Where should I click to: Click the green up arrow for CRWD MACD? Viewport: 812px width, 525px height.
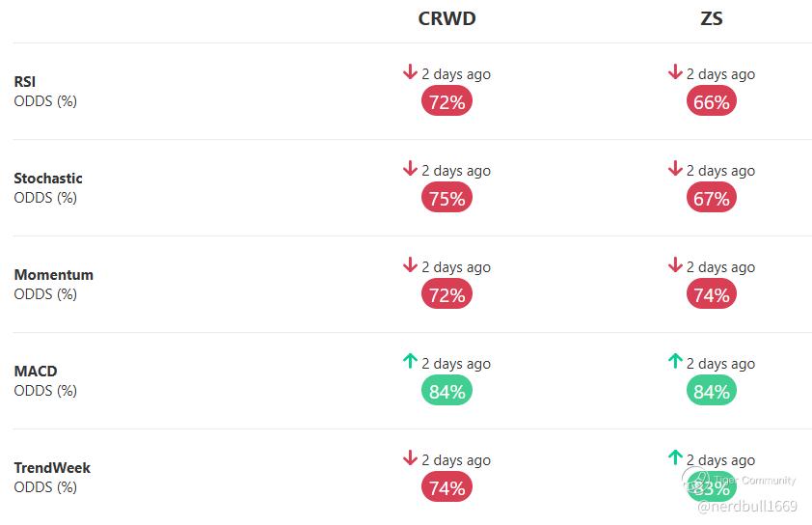(410, 362)
